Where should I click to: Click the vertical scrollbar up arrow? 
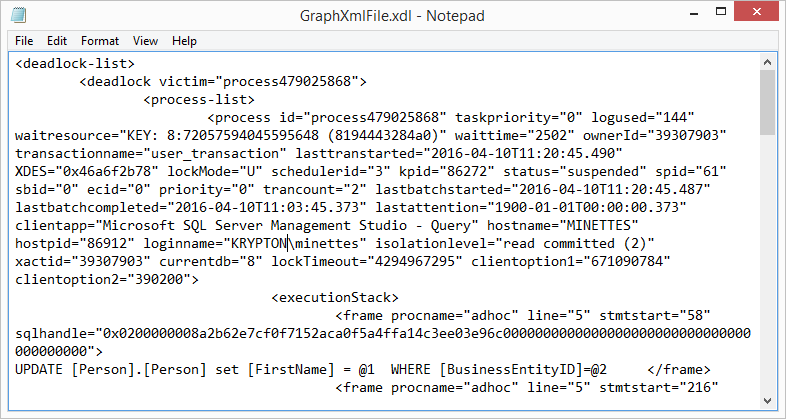[767, 64]
